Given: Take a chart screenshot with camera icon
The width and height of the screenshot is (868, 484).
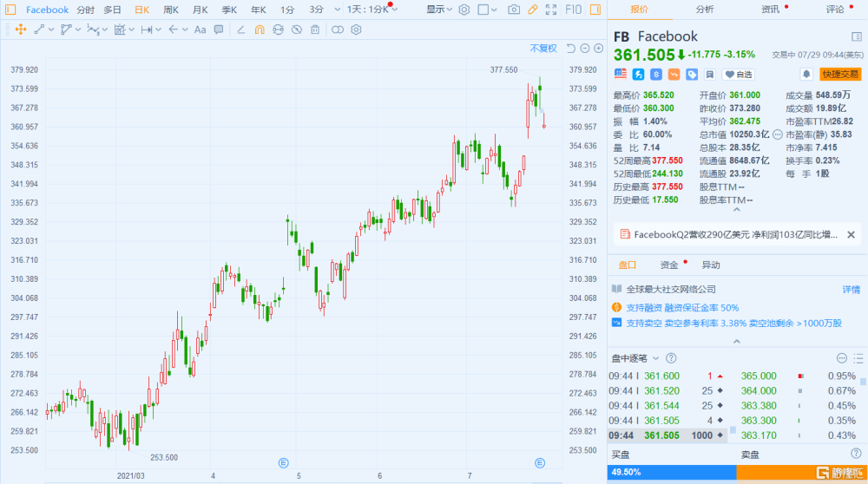Looking at the screenshot, I should tap(514, 10).
